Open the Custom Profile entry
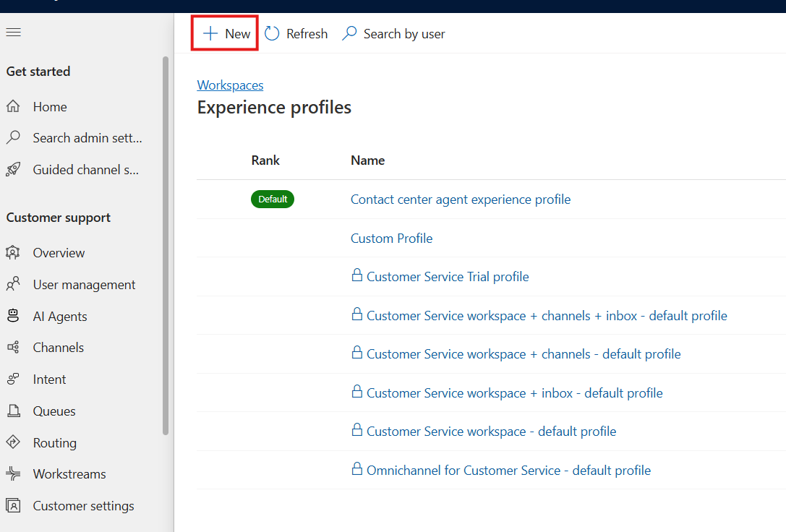Viewport: 786px width, 532px height. tap(391, 238)
